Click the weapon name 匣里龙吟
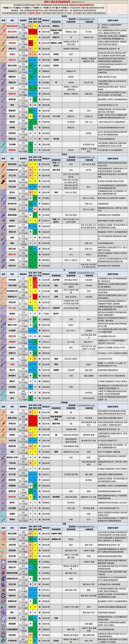 point(12,111)
